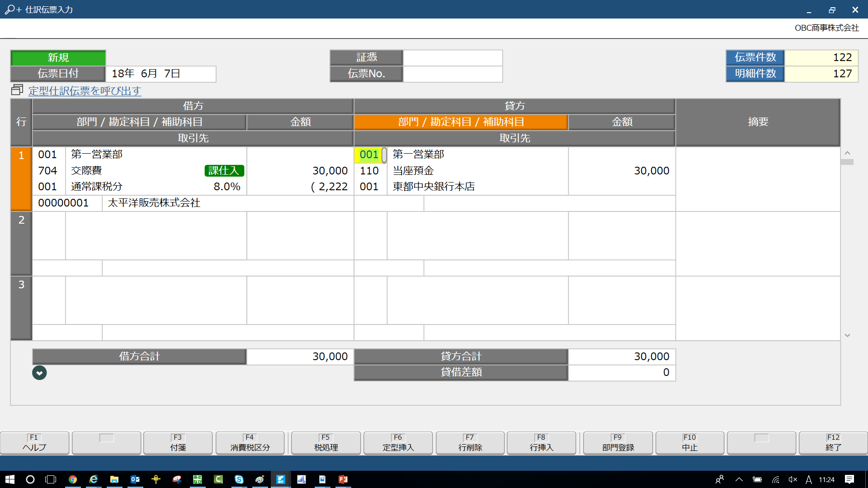Click the muted volume tray icon
868x488 pixels.
click(x=793, y=479)
